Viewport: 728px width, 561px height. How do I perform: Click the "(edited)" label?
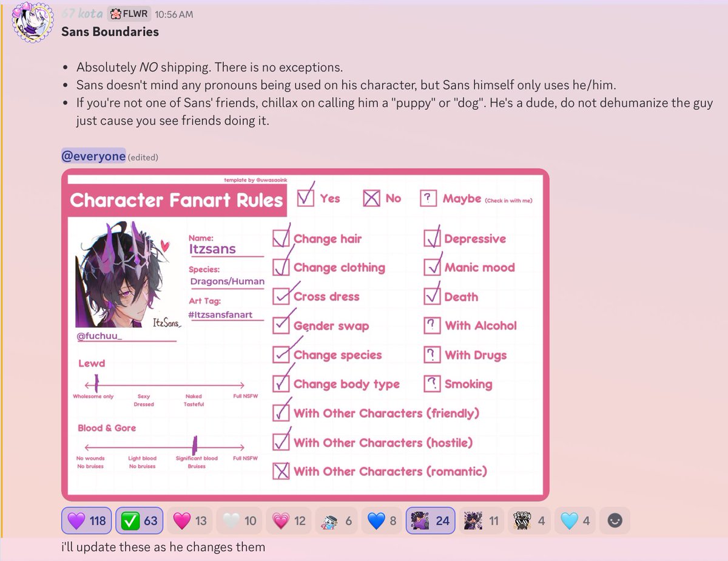(x=143, y=157)
